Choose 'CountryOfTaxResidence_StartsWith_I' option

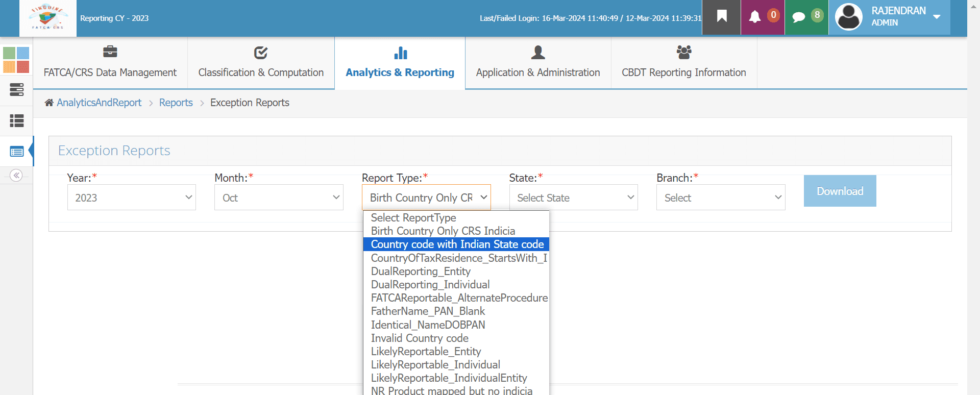point(456,258)
